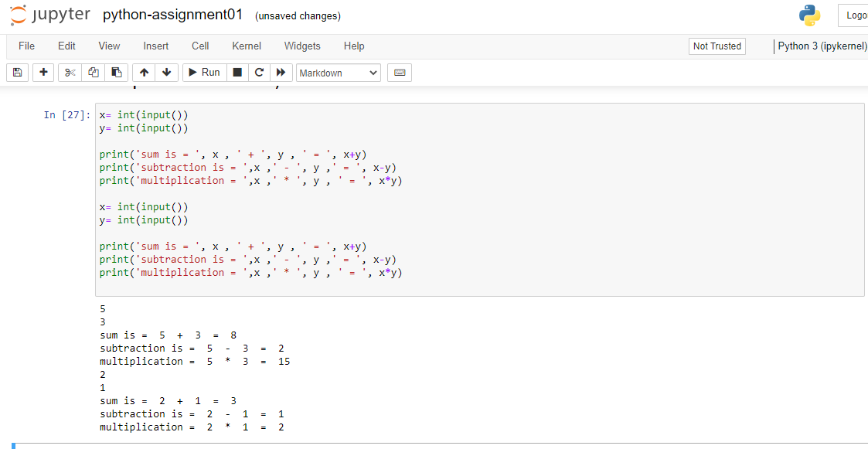Click the first print('sum is = ' code line

(233, 155)
